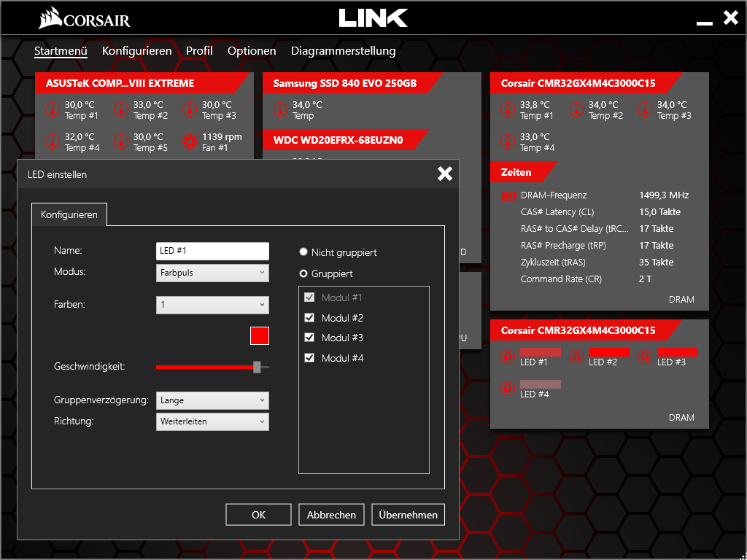The height and width of the screenshot is (560, 747).
Task: Click the Samsung SSD Temp thermometer icon
Action: point(280,109)
